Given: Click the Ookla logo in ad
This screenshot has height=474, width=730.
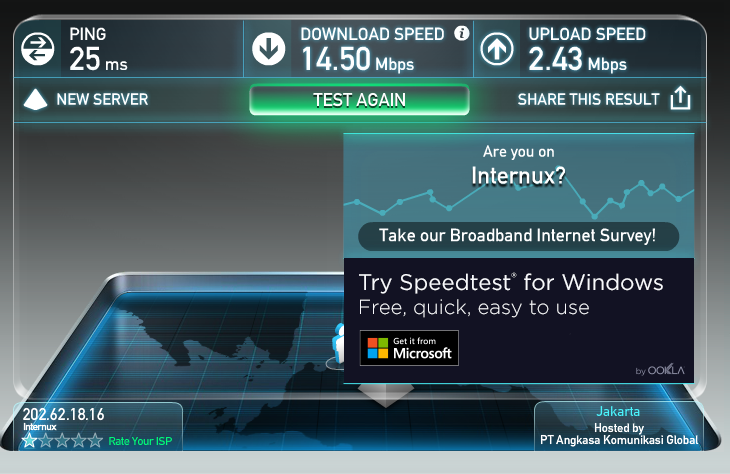Looking at the screenshot, I should point(666,370).
